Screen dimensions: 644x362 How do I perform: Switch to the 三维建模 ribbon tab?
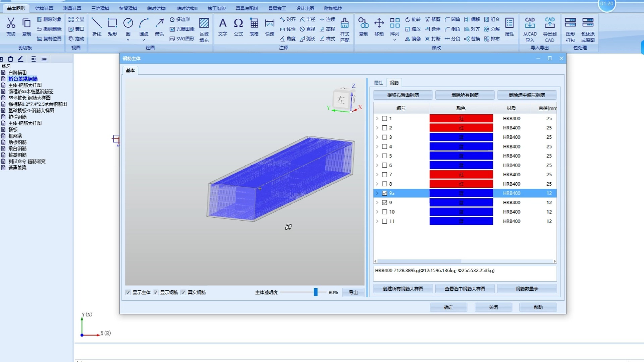pos(100,8)
